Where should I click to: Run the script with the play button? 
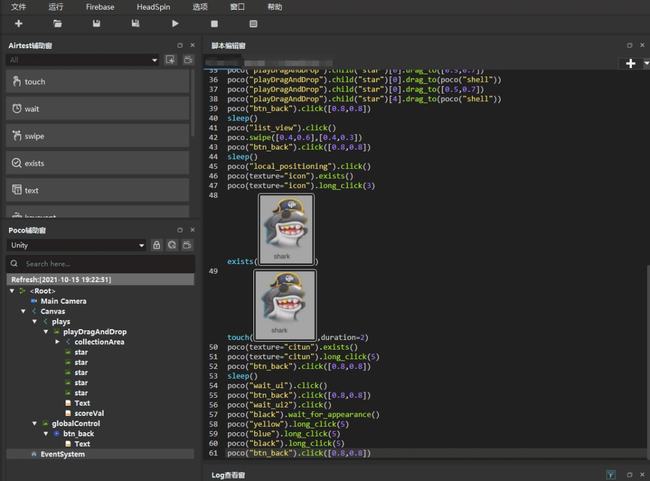176,23
